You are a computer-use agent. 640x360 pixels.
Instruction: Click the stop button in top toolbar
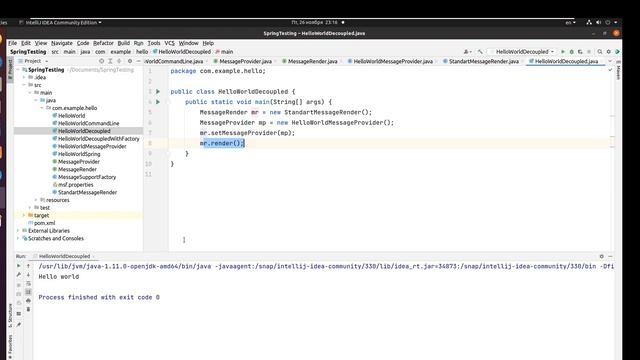(589, 52)
